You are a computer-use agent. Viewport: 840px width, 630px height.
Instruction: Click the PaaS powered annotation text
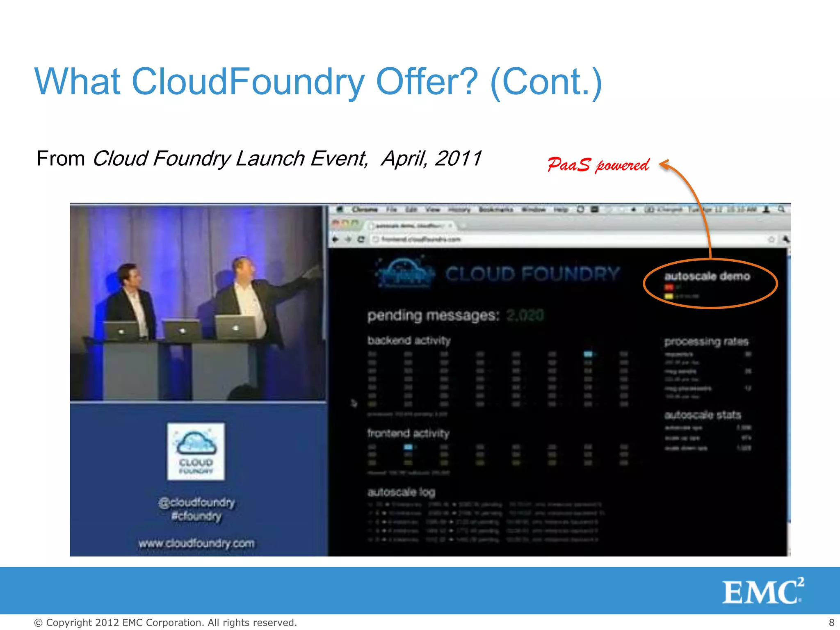(598, 165)
